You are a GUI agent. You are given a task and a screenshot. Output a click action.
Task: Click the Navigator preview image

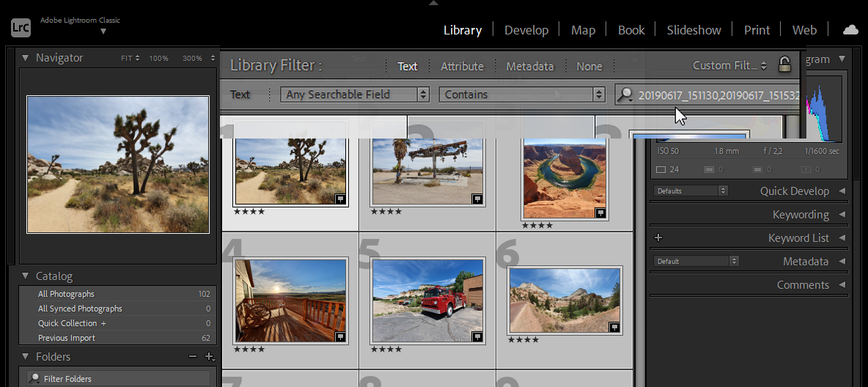(x=118, y=164)
